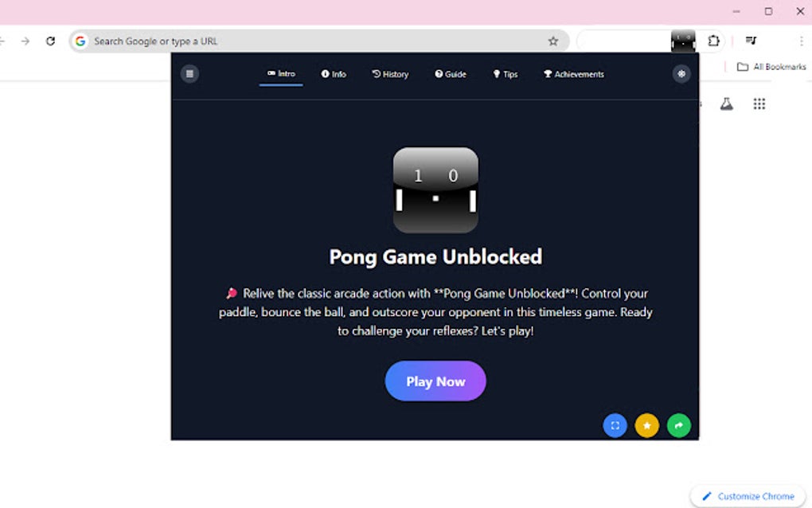
Task: Open the Achievements section
Action: point(573,73)
